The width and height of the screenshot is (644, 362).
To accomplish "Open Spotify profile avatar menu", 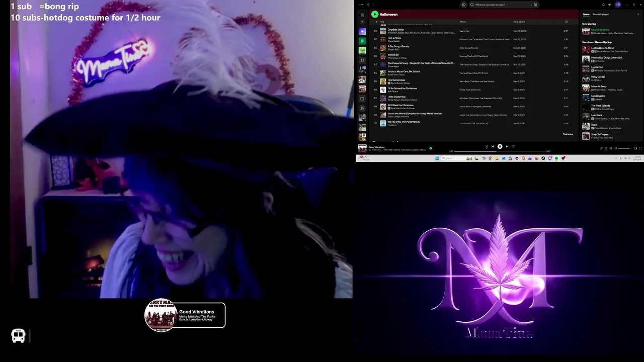I will pyautogui.click(x=618, y=5).
